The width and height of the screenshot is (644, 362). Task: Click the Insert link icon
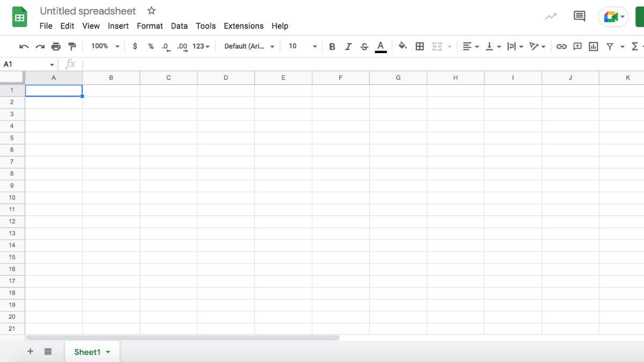coord(561,46)
